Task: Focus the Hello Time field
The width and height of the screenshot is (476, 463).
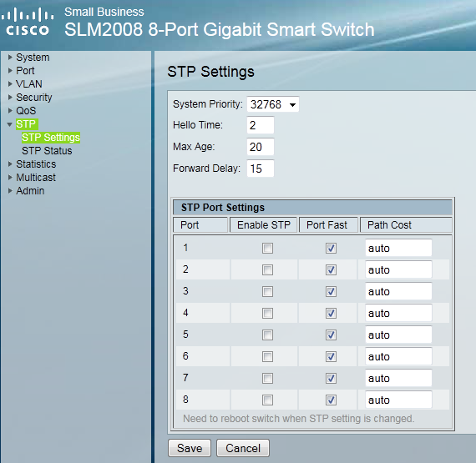Action: click(261, 125)
